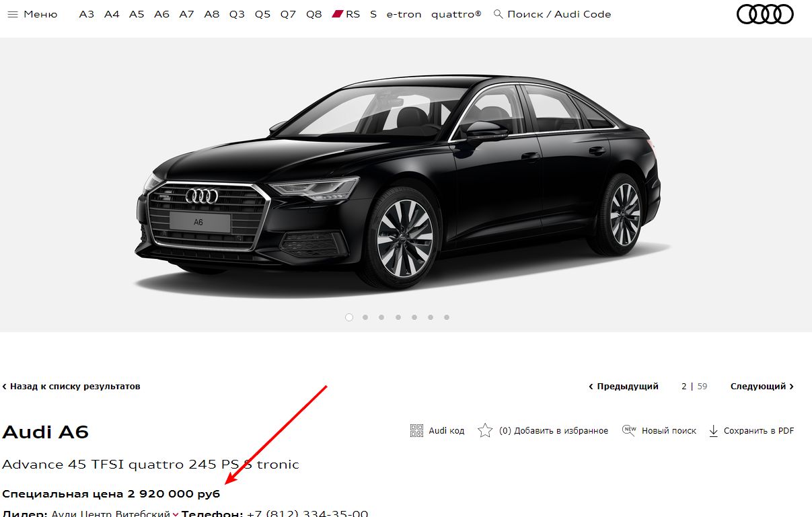This screenshot has width=812, height=517.
Task: Open the e-tron menu link
Action: [404, 14]
